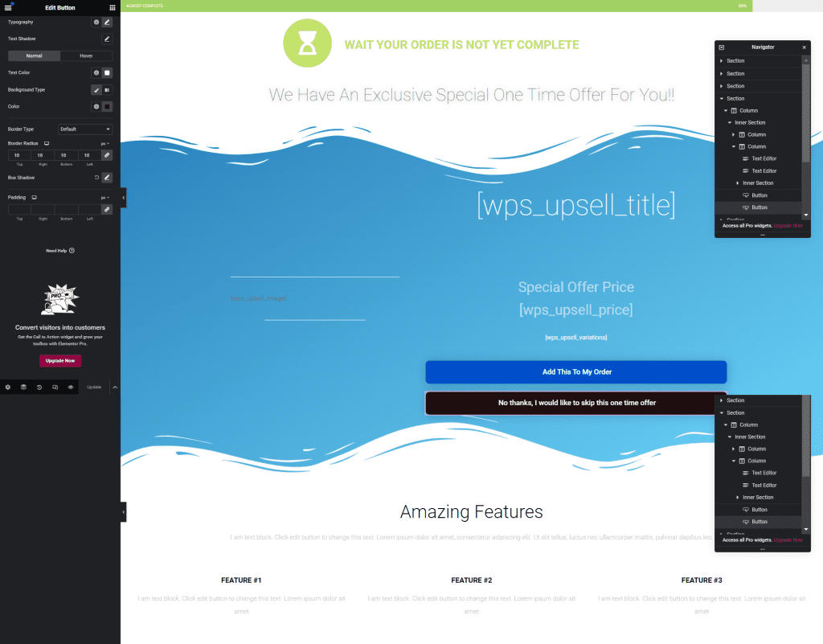Open the Border Type dropdown
The height and width of the screenshot is (644, 823).
pyautogui.click(x=85, y=128)
